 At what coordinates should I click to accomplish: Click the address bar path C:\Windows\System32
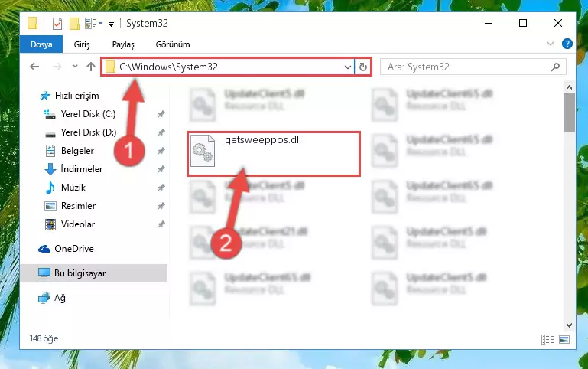(x=168, y=67)
